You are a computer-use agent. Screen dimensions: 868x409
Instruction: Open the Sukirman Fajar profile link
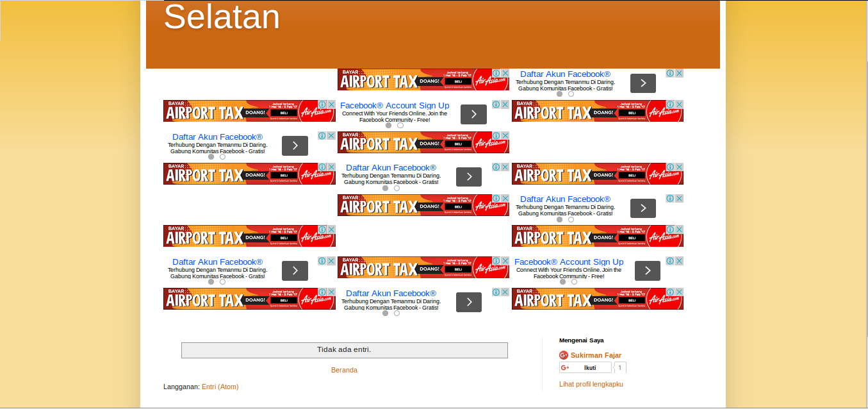[x=596, y=355]
